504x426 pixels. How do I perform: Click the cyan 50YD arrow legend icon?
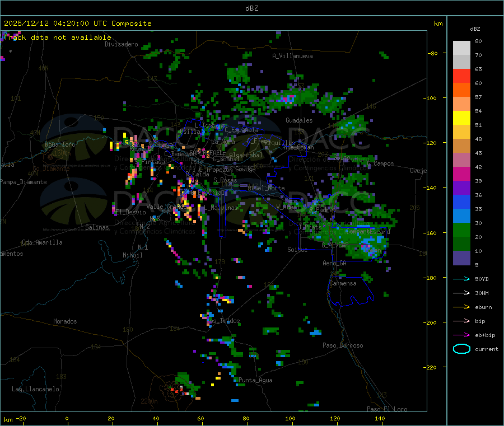coord(461,279)
